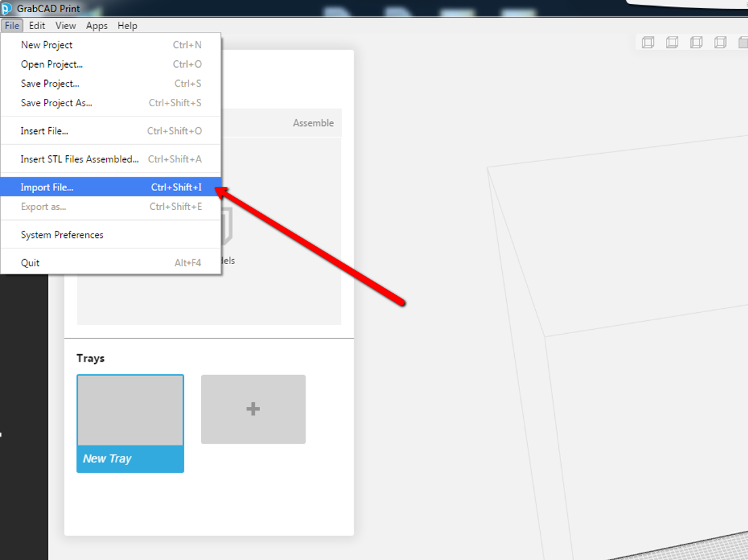Quit GrabCAD Print via the File menu

(110, 263)
